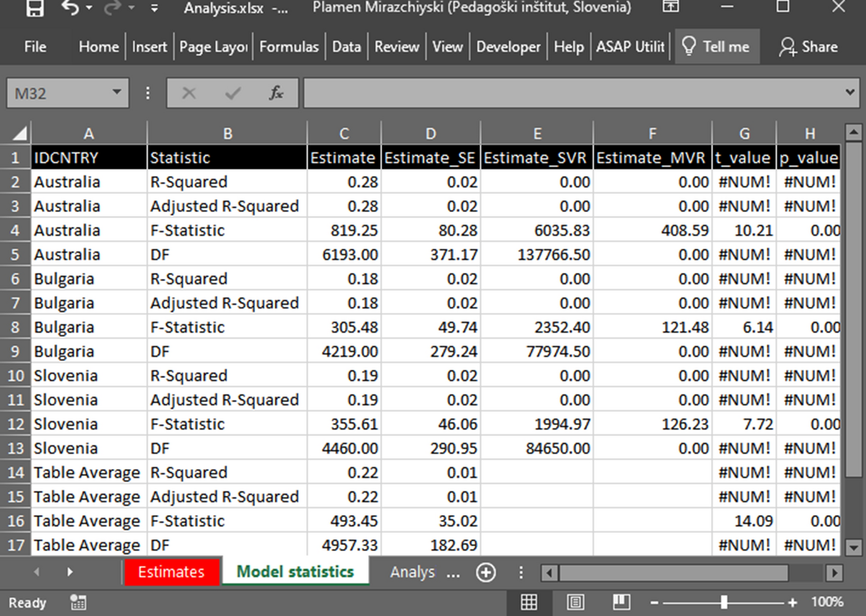866x616 pixels.
Task: Switch to Normal view
Action: click(529, 602)
